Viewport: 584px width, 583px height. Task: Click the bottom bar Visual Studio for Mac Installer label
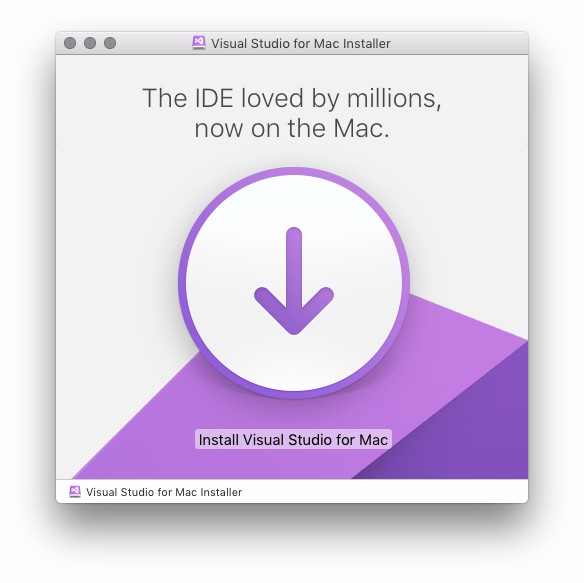(x=164, y=492)
